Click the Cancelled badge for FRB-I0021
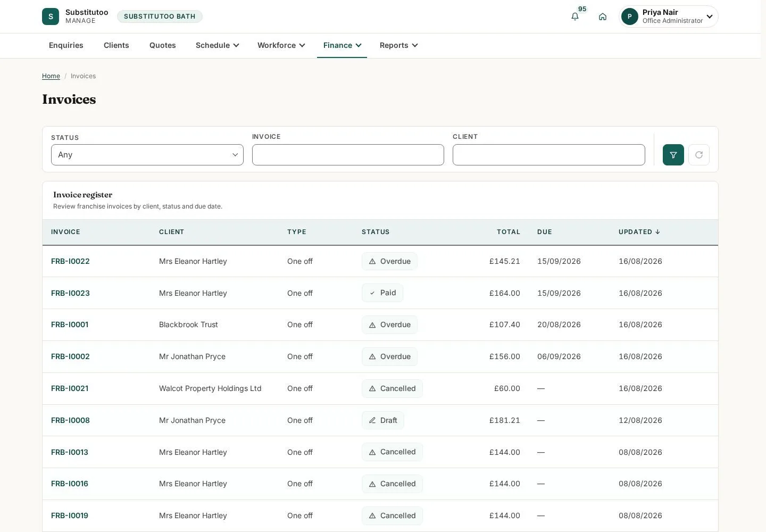 [x=392, y=388]
